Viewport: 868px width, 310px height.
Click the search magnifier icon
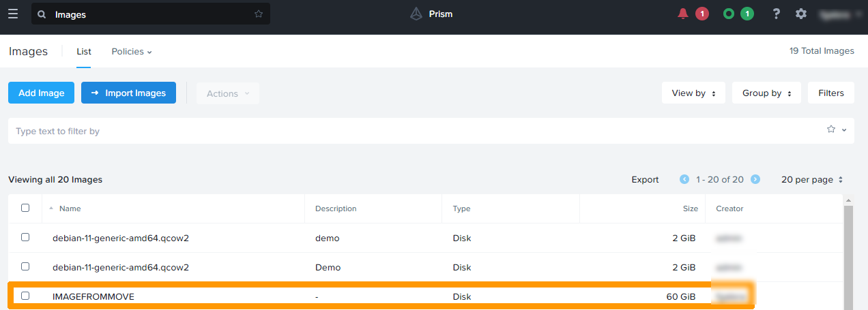[42, 14]
